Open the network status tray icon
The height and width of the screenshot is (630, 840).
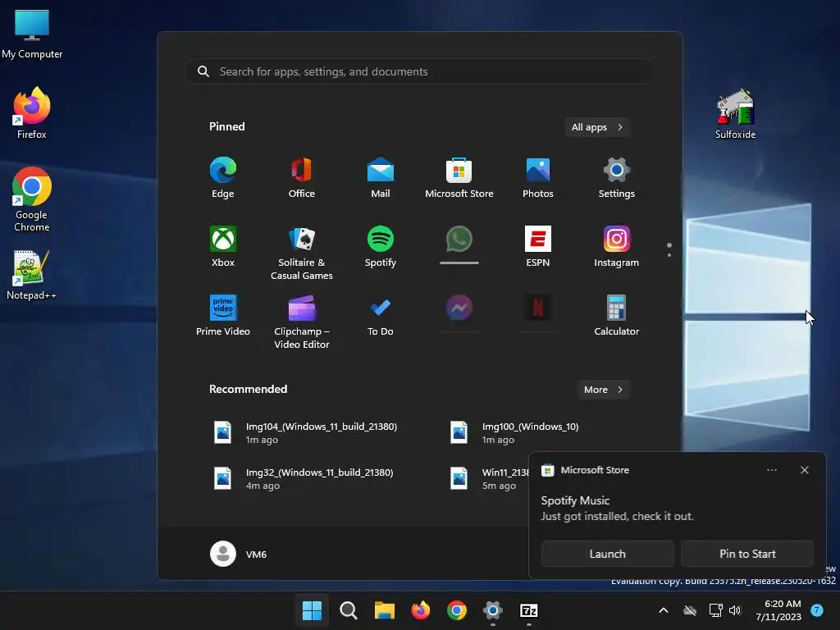(x=715, y=610)
